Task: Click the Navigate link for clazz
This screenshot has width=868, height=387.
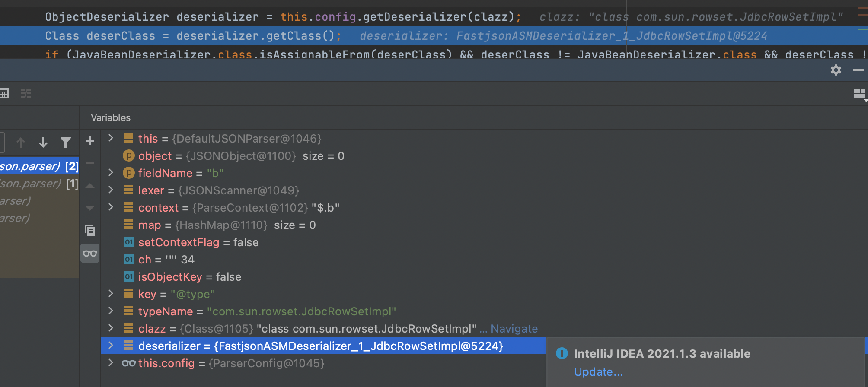Action: coord(514,329)
